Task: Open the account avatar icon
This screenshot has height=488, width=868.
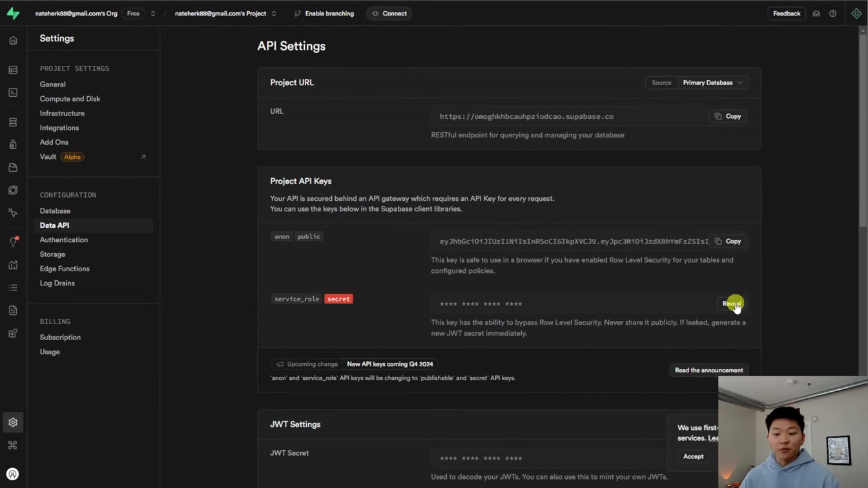Action: 13,474
